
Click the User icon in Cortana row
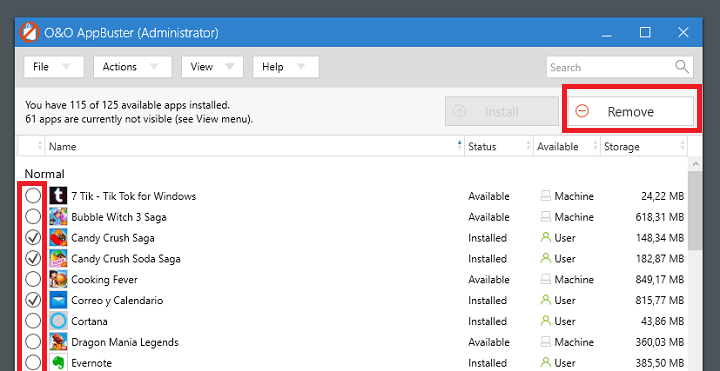[x=545, y=320]
